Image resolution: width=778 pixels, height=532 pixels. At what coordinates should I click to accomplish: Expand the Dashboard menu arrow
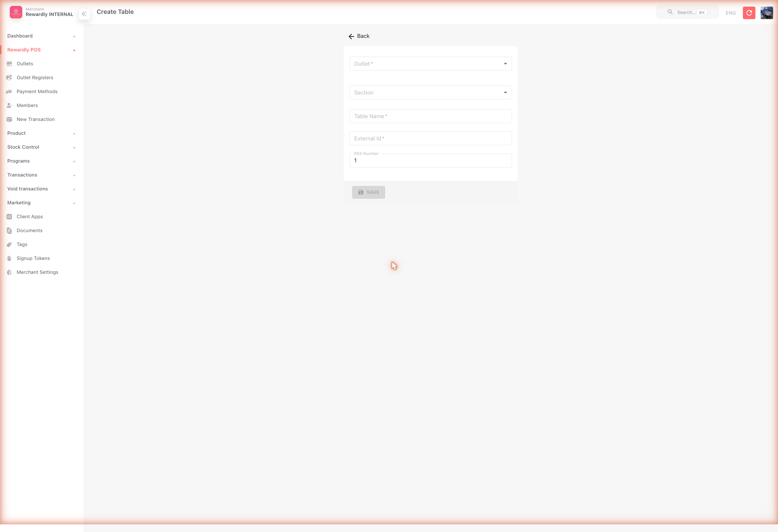point(74,36)
